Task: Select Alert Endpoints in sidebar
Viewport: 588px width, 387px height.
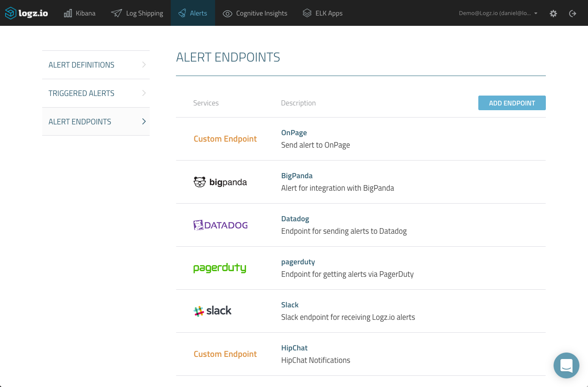Action: 96,121
